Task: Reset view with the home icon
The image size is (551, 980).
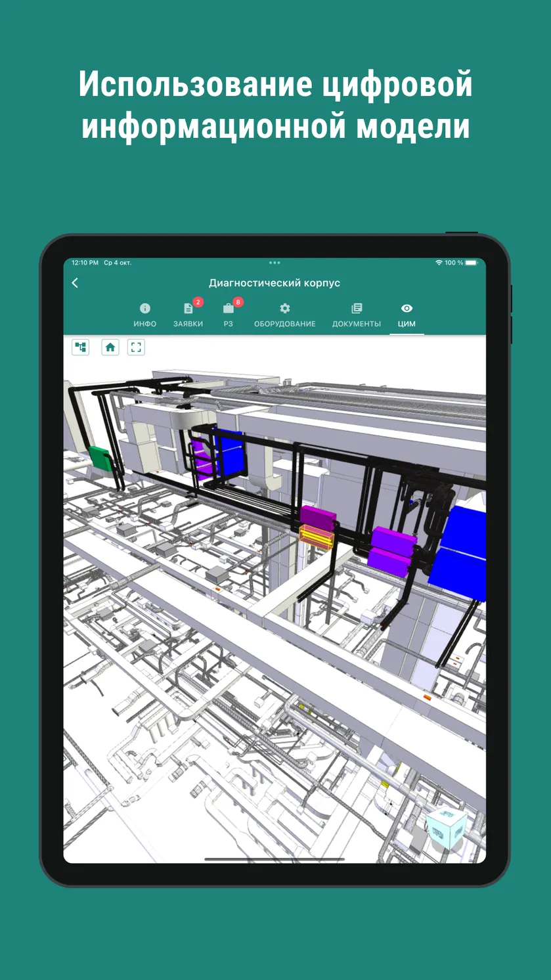Action: click(x=110, y=347)
